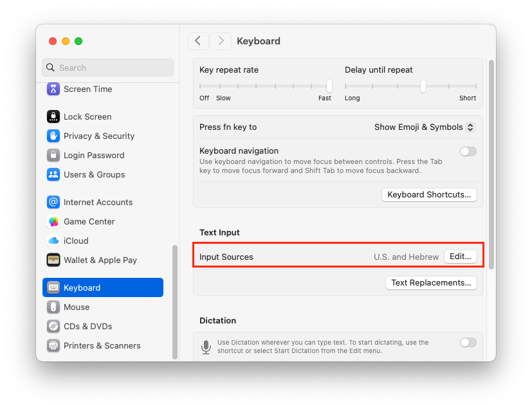Click the Key repeat rate slider
The image size is (532, 409).
coord(265,86)
